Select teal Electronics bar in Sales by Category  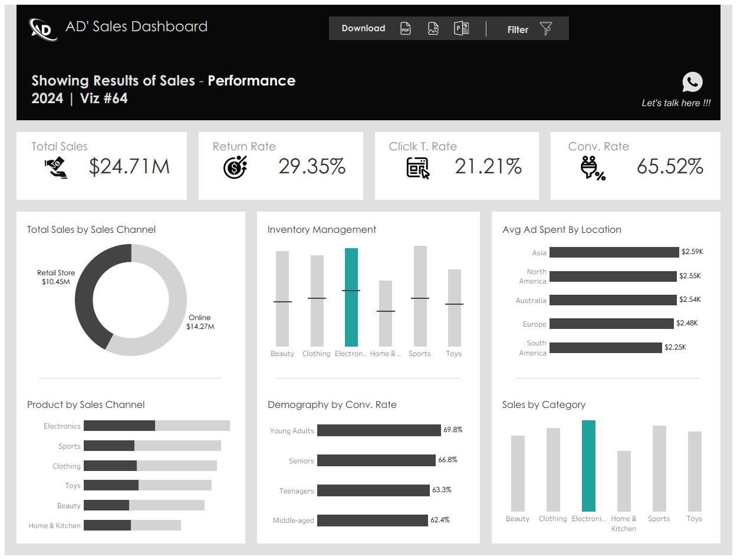coord(588,466)
